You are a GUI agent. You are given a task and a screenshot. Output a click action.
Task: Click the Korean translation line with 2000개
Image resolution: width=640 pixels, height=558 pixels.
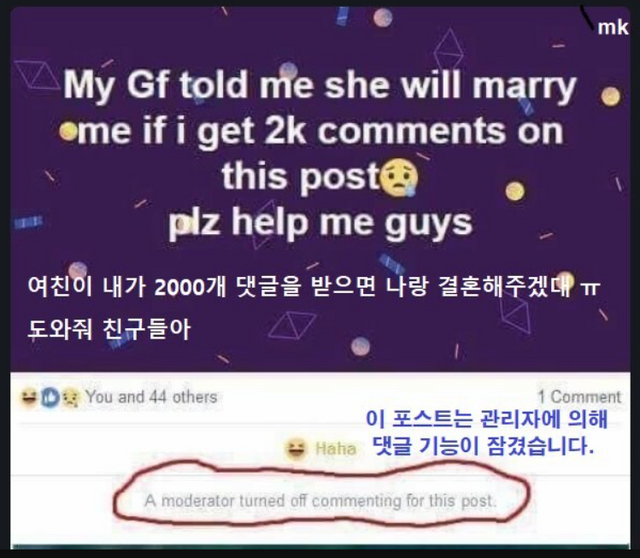point(313,286)
